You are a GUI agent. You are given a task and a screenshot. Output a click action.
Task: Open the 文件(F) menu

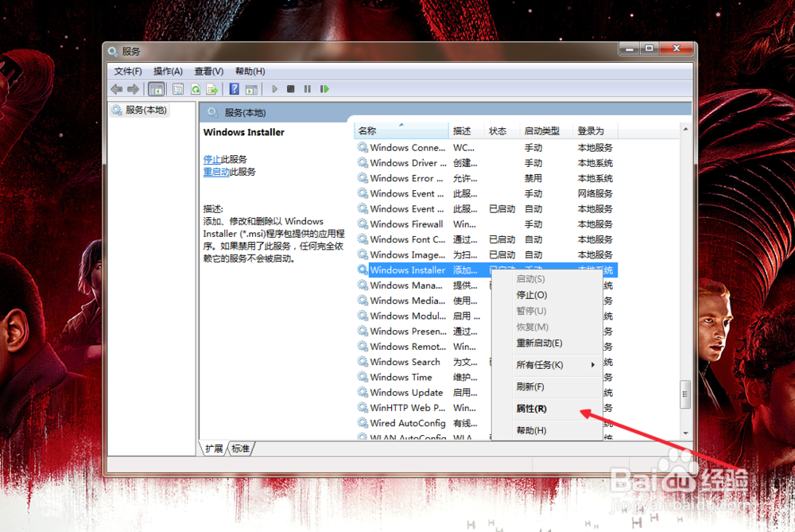tap(128, 71)
